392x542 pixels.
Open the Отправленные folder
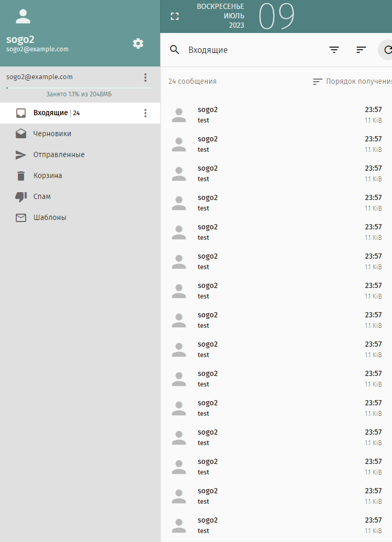[x=59, y=155]
